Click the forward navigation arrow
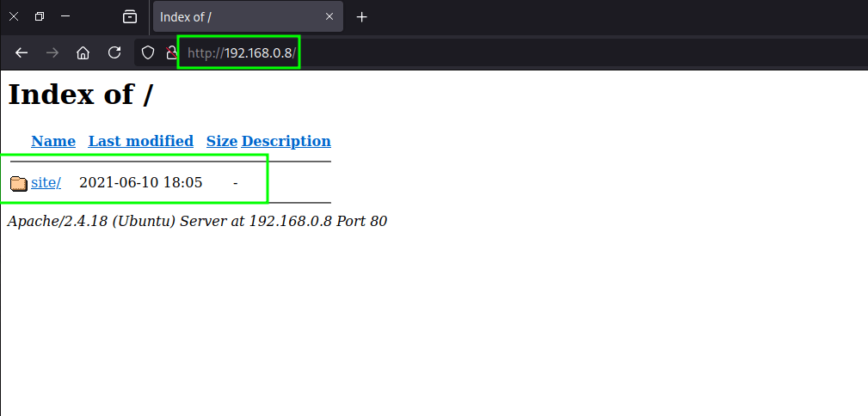This screenshot has height=416, width=868. (52, 53)
